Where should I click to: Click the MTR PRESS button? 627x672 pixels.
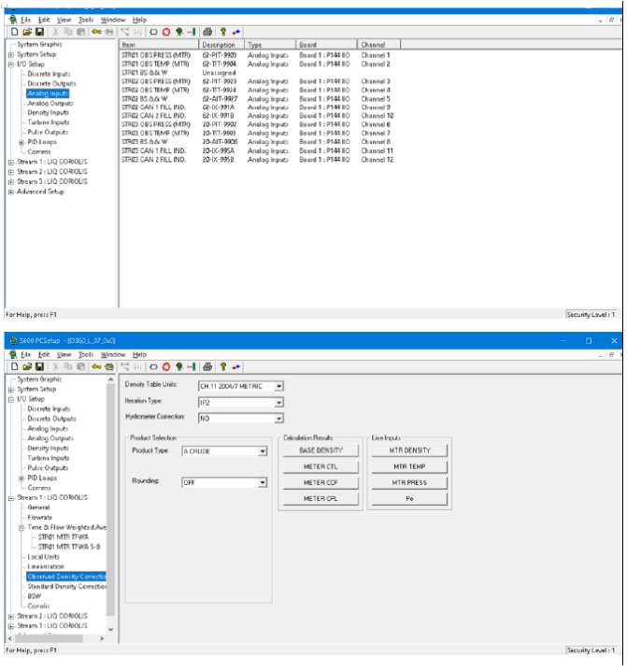coord(409,482)
